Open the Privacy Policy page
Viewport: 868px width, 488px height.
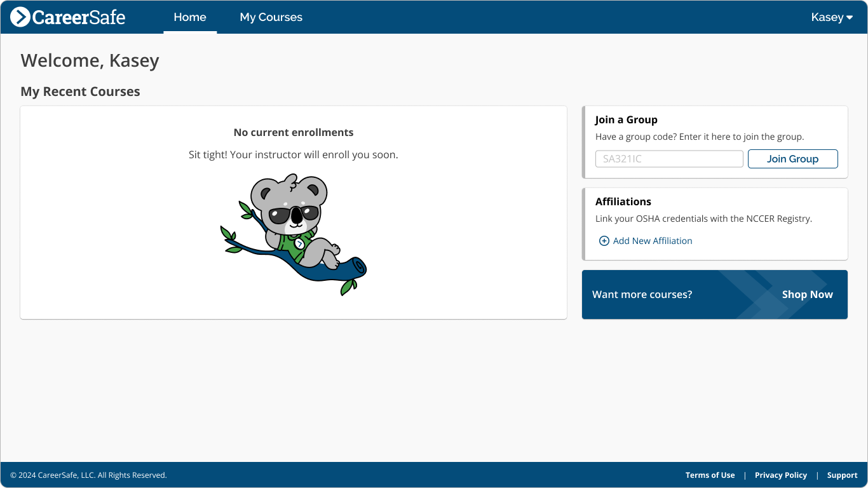[x=780, y=475]
